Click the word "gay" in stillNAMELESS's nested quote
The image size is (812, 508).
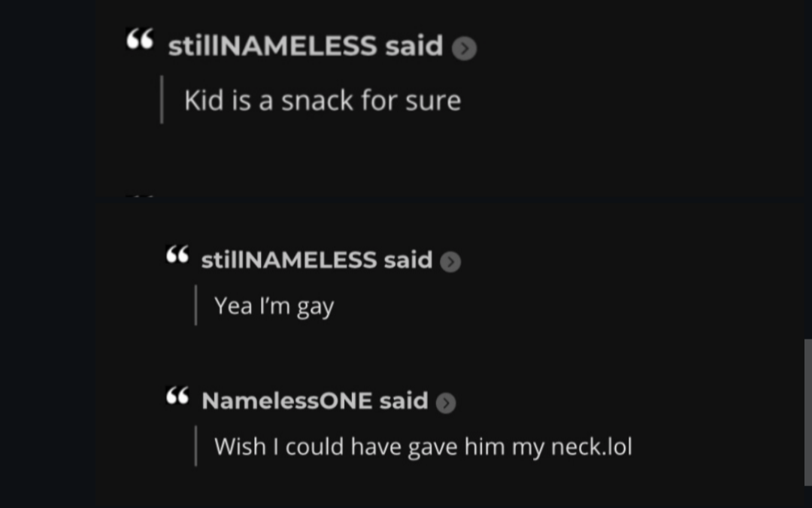(x=315, y=307)
